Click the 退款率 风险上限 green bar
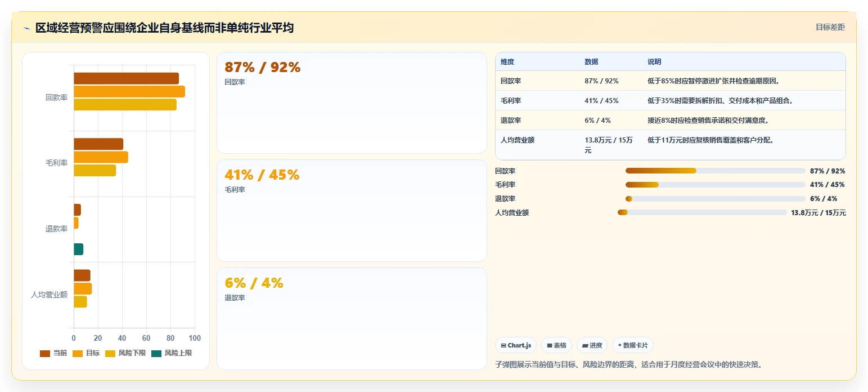The image size is (868, 392). [x=79, y=249]
